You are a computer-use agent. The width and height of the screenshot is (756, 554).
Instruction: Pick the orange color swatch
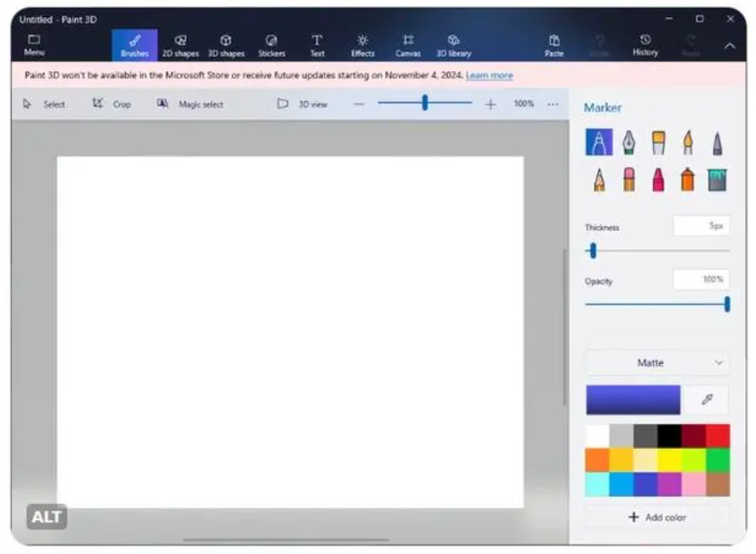[598, 460]
